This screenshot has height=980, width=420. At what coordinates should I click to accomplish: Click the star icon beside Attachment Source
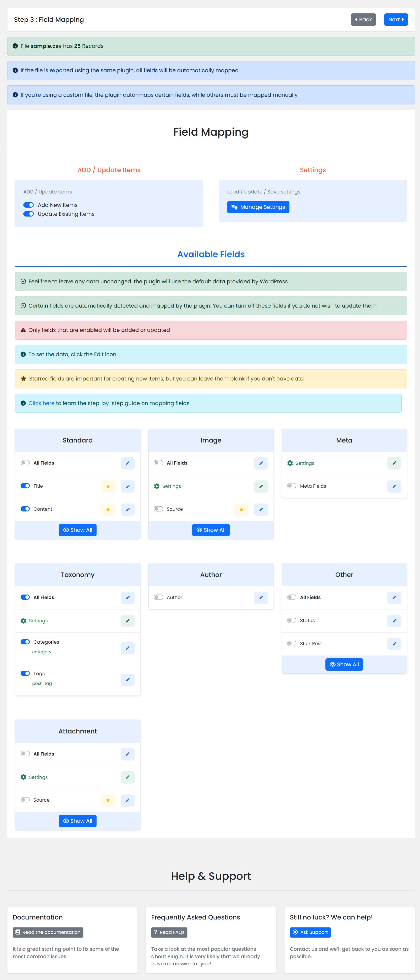(x=108, y=800)
